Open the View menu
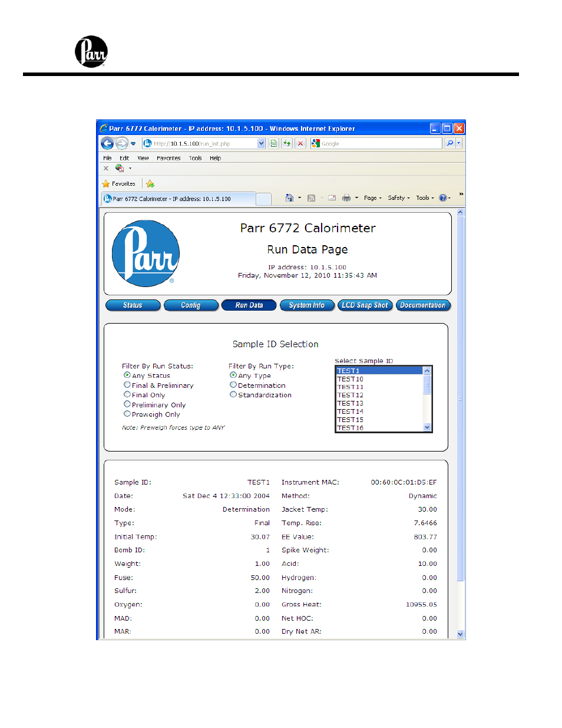Viewport: 562px width, 728px height. 143,158
